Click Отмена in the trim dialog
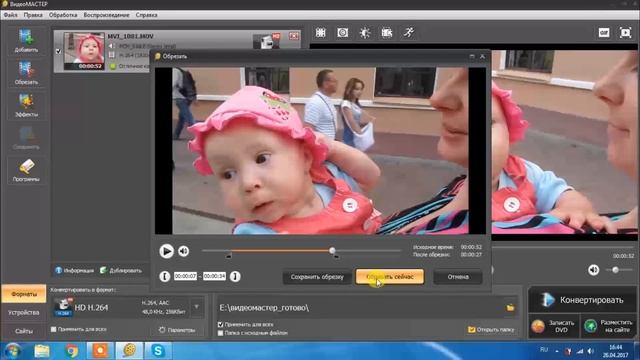The image size is (640, 360). click(458, 277)
